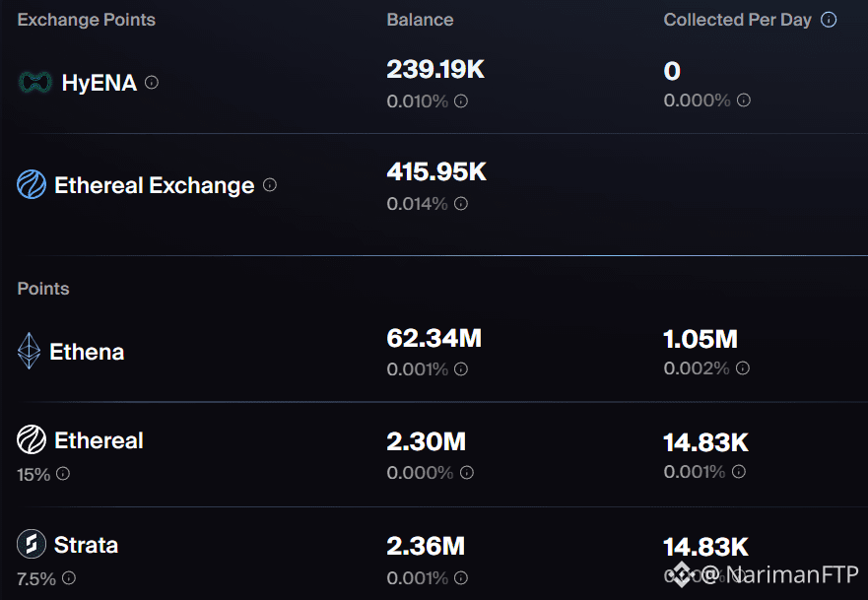This screenshot has width=868, height=600.
Task: Click the Points section label
Action: (43, 289)
